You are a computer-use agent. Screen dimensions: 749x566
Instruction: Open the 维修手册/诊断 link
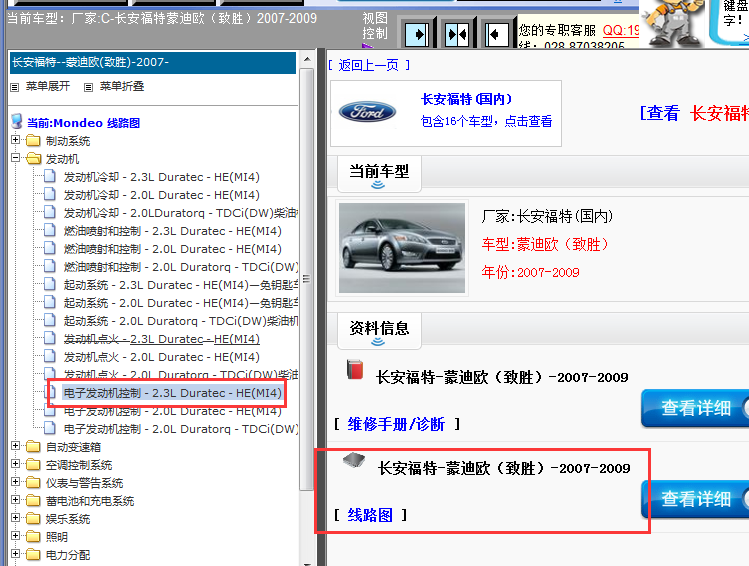click(396, 424)
